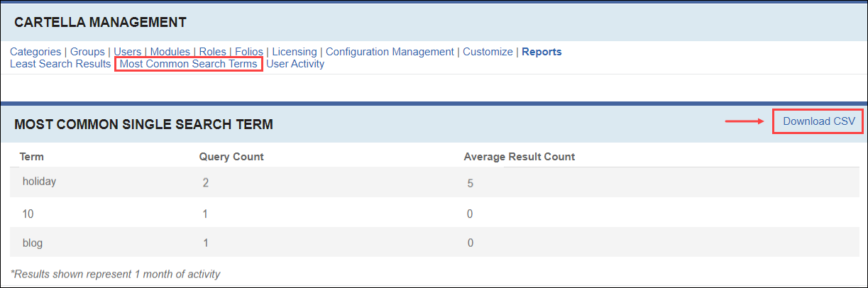Image resolution: width=868 pixels, height=288 pixels.
Task: Click query count for term 10
Action: (x=206, y=214)
